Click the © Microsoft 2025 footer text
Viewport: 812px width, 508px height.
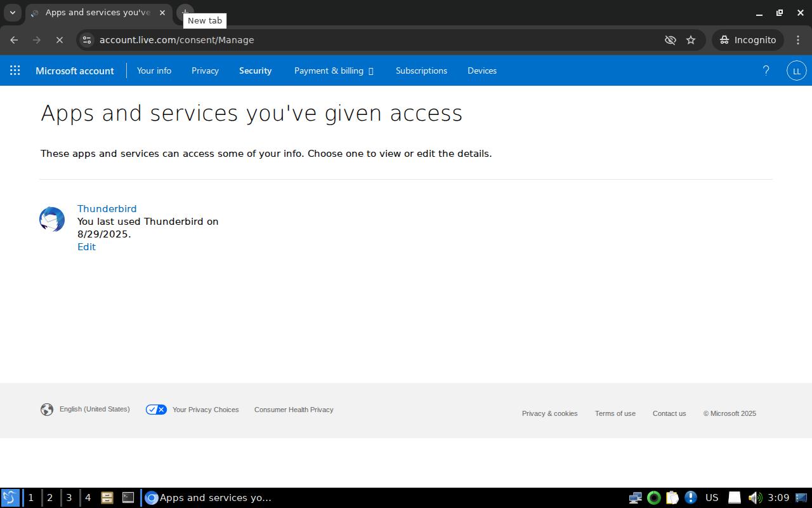730,413
